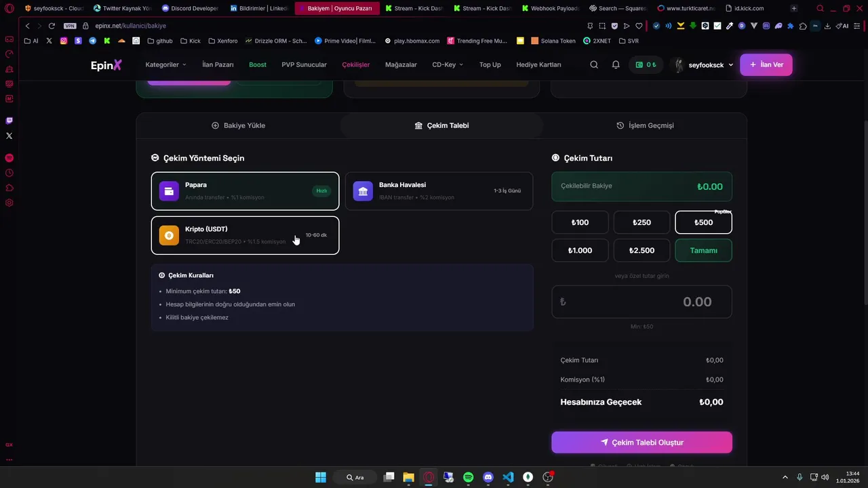Open Boost in the nav menu
This screenshot has height=488, width=868.
pos(258,65)
